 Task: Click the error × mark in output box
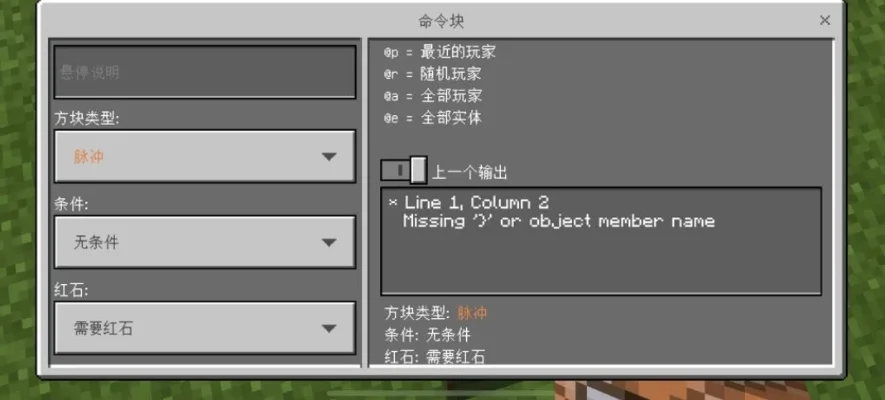[x=393, y=203]
